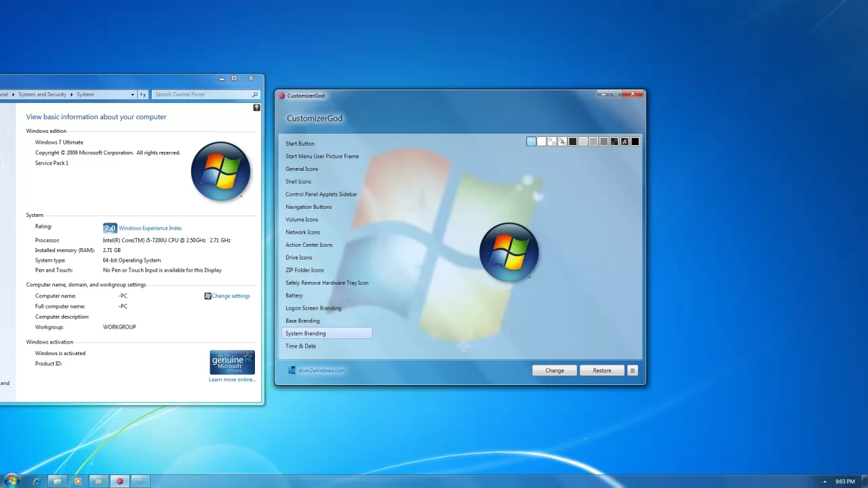Open Internet Explorer from the taskbar
This screenshot has height=488, width=868.
(x=36, y=481)
